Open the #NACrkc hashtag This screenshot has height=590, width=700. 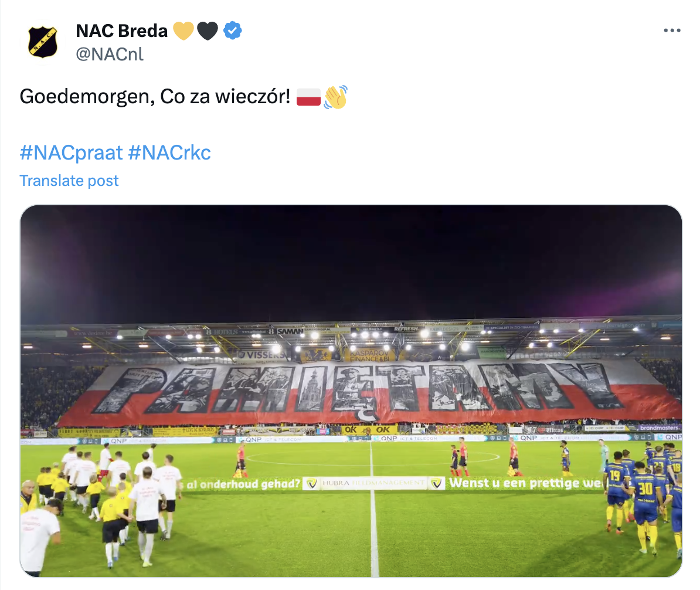169,151
